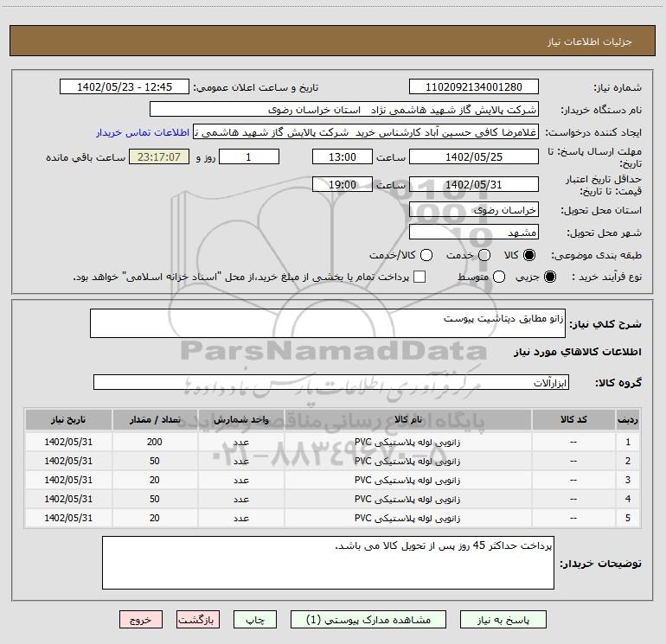Click the بازگشت back button
This screenshot has height=644, width=666.
pos(200,620)
